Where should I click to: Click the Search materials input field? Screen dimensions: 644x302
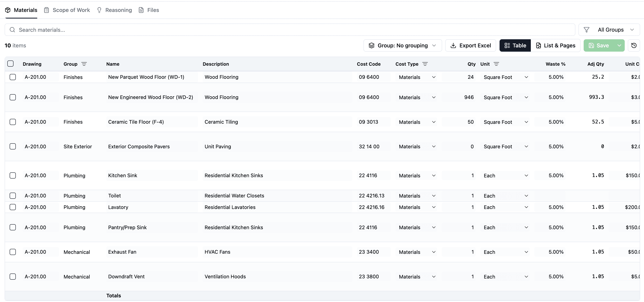pos(290,30)
